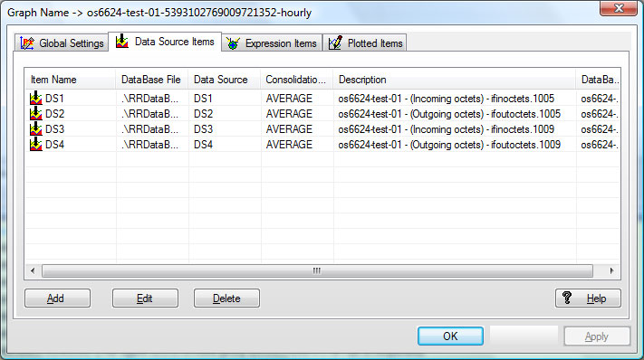Click horizontal scrollbar right arrow
Screen dimensions: 644x360
(612, 270)
